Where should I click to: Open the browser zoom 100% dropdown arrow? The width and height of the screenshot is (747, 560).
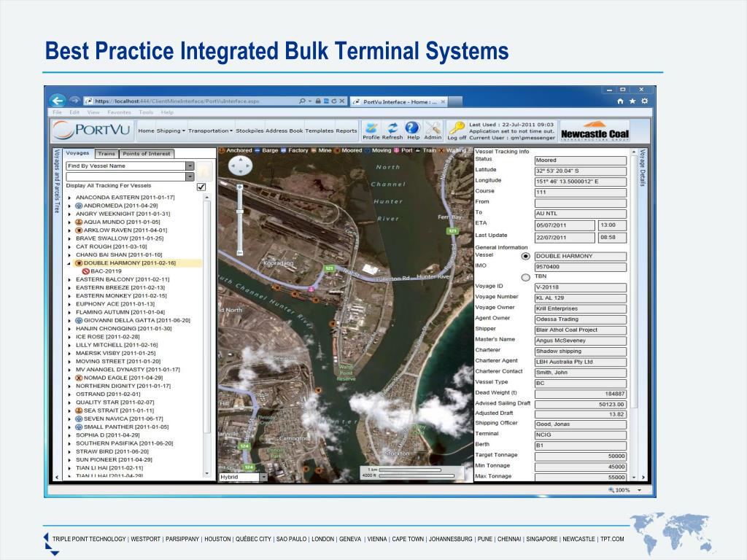(639, 490)
